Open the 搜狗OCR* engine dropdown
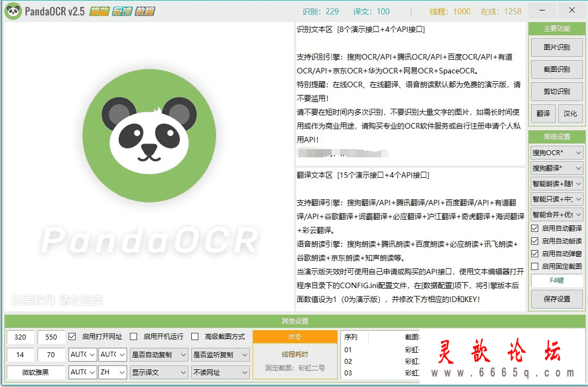 [x=556, y=153]
